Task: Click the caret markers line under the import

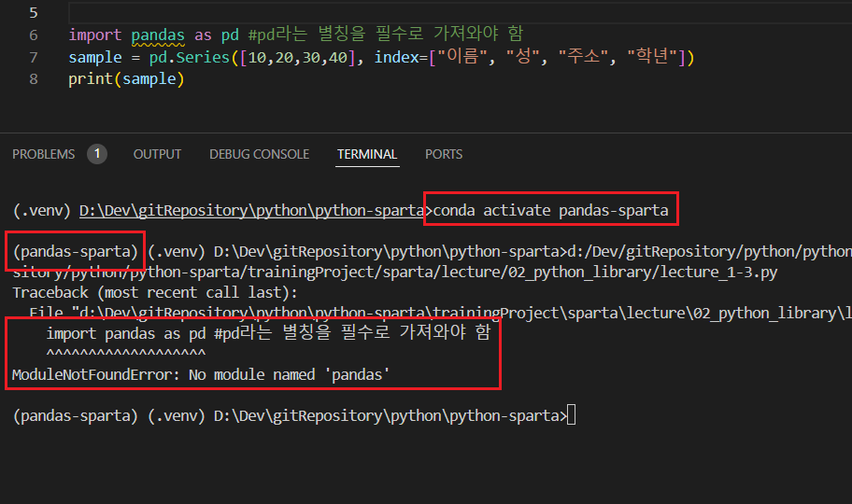Action: click(x=126, y=354)
